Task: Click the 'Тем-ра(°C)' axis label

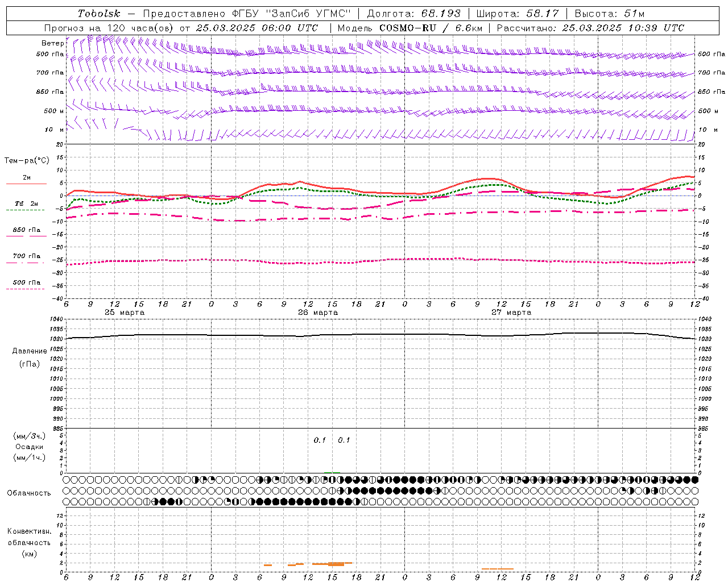Action: pos(27,161)
